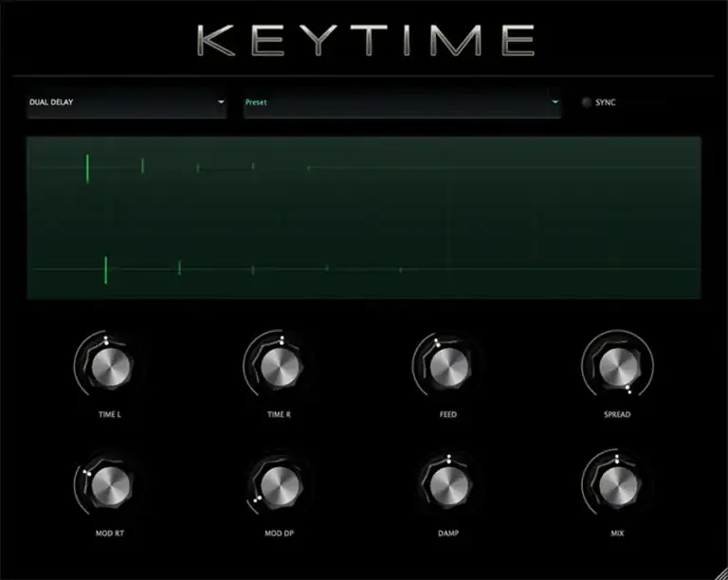Click the TIME R label
Image resolution: width=728 pixels, height=580 pixels.
tap(279, 414)
